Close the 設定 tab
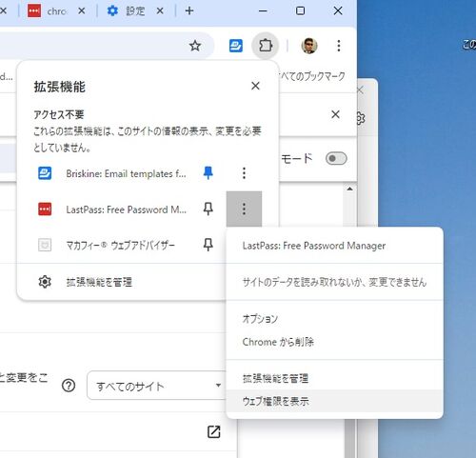 (x=160, y=11)
